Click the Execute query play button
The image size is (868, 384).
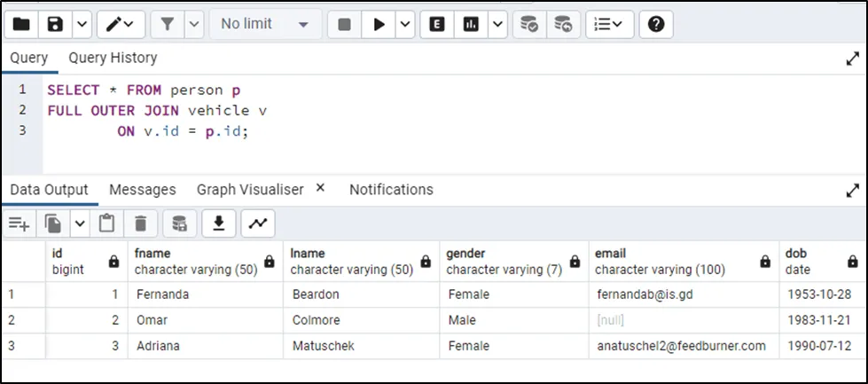pos(379,24)
